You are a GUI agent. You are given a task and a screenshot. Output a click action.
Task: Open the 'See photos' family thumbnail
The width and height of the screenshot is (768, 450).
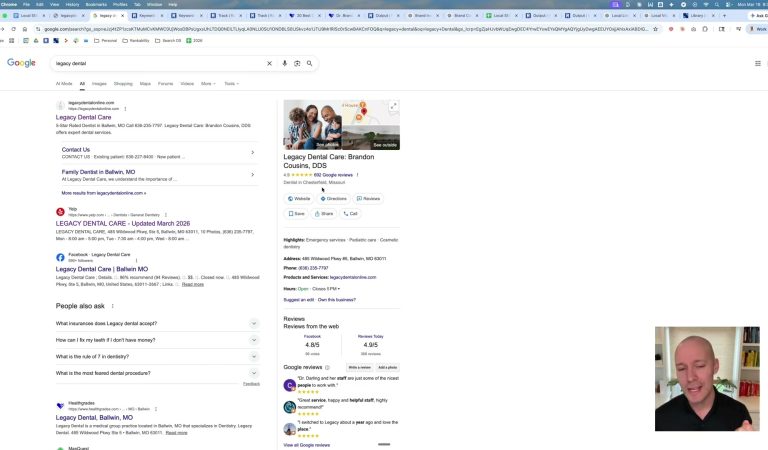pyautogui.click(x=312, y=125)
